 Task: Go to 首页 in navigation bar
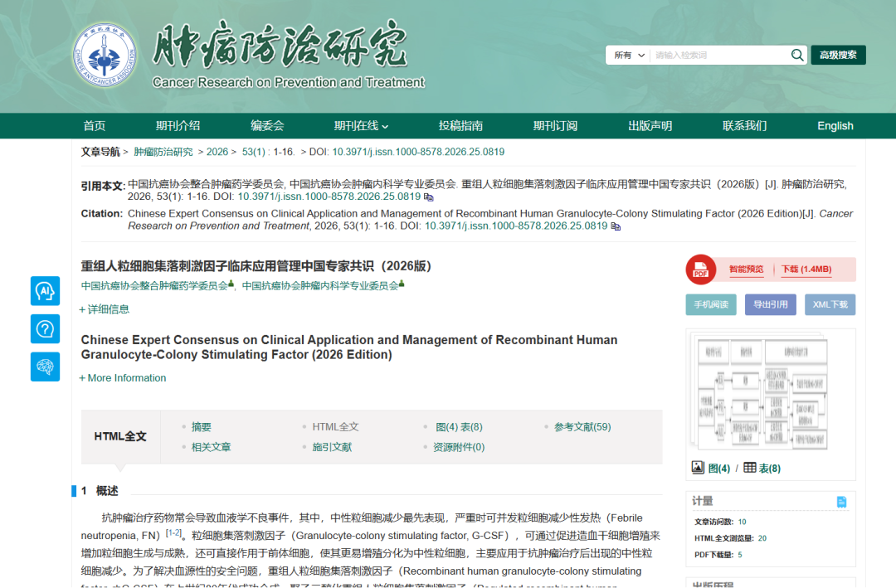pyautogui.click(x=95, y=126)
